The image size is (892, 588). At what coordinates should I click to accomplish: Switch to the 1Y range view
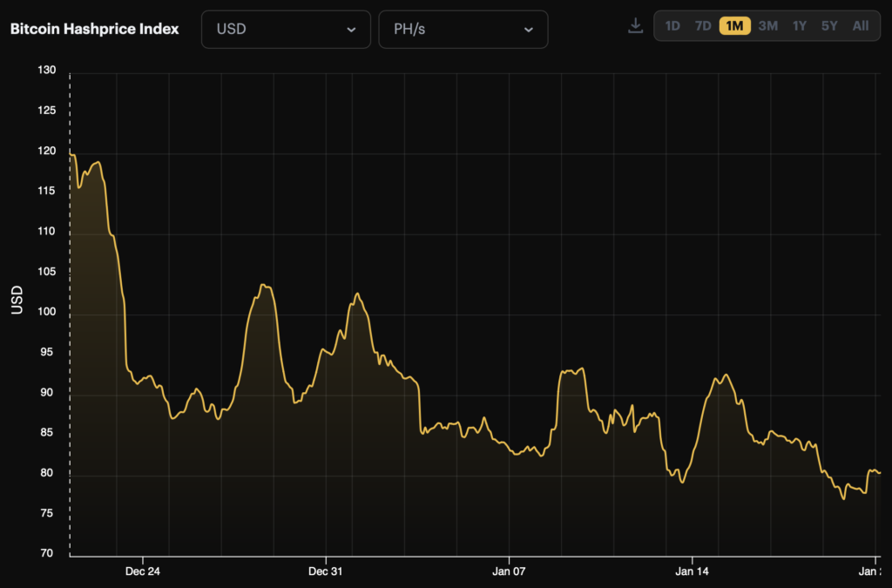pos(799,26)
